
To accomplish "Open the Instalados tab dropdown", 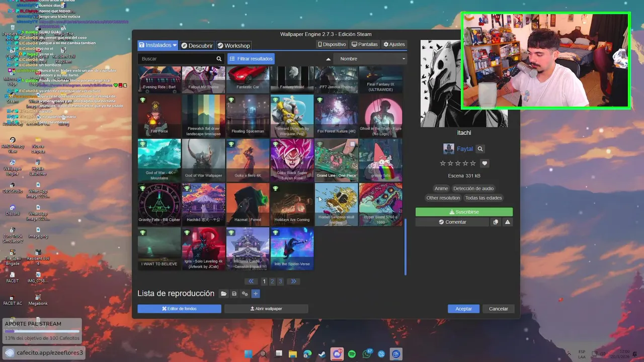I will pos(158,45).
